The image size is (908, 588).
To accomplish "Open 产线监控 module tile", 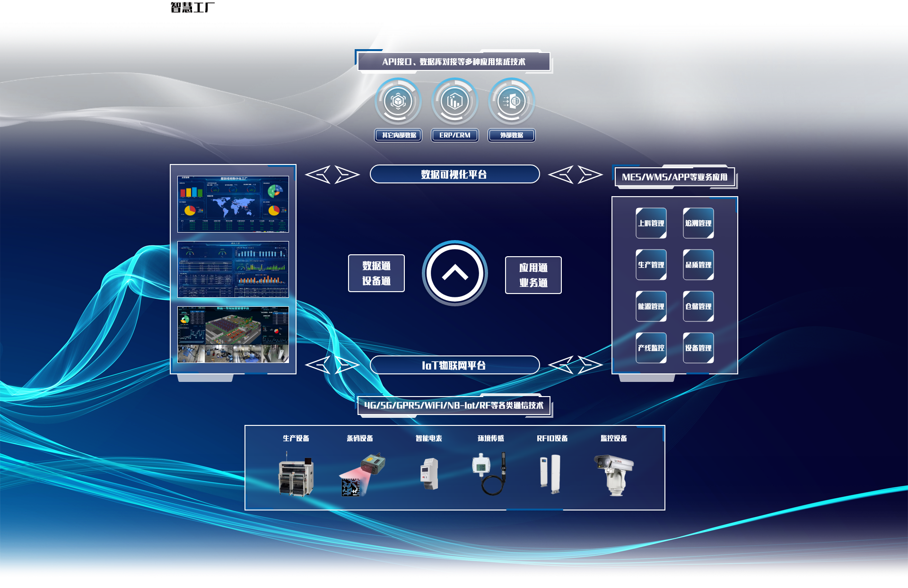I will [x=651, y=348].
